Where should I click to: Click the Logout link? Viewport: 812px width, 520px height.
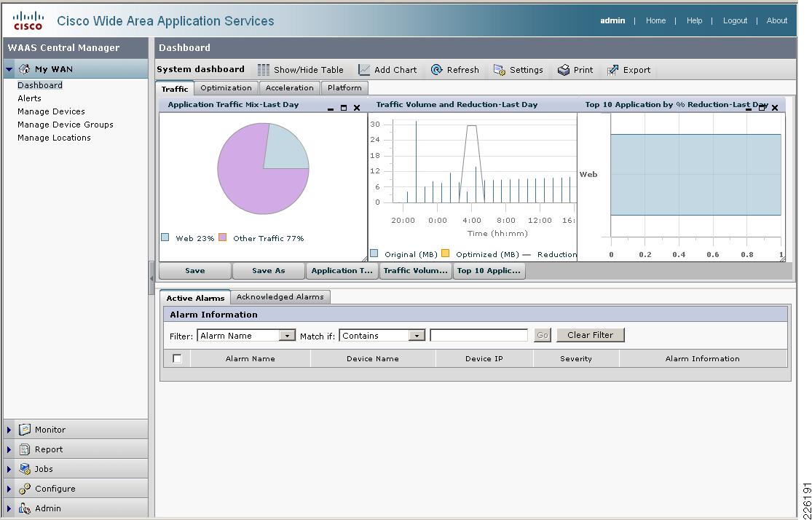pos(736,20)
